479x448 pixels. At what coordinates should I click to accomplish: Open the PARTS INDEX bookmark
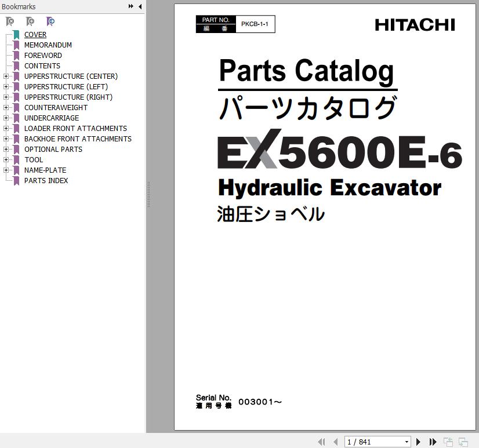(46, 180)
